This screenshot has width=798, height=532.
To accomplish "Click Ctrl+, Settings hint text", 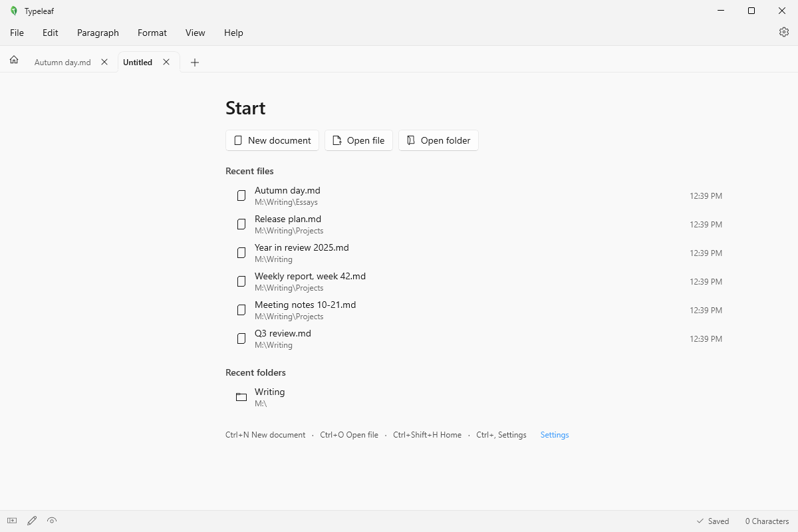I will click(x=501, y=435).
